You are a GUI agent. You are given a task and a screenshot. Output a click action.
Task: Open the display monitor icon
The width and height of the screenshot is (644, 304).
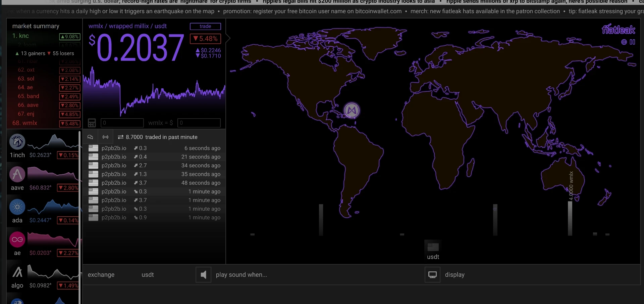click(432, 275)
